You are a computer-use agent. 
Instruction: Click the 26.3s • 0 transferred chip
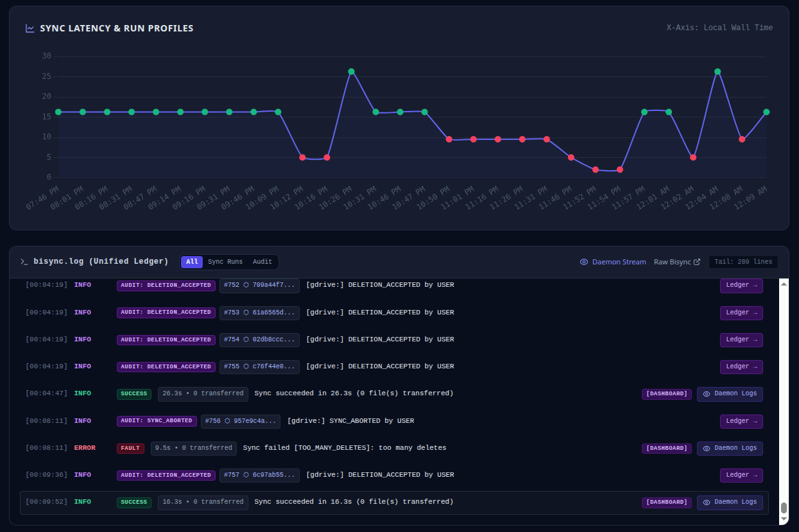tap(203, 393)
